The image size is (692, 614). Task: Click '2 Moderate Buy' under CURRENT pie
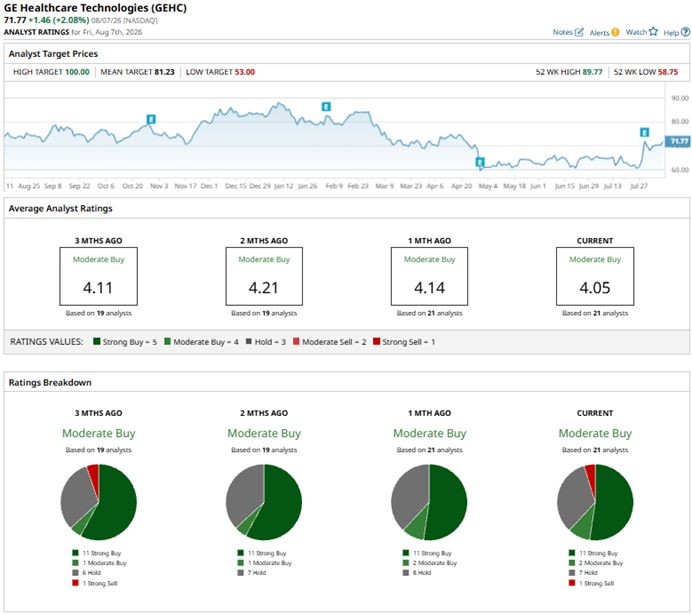tap(601, 563)
